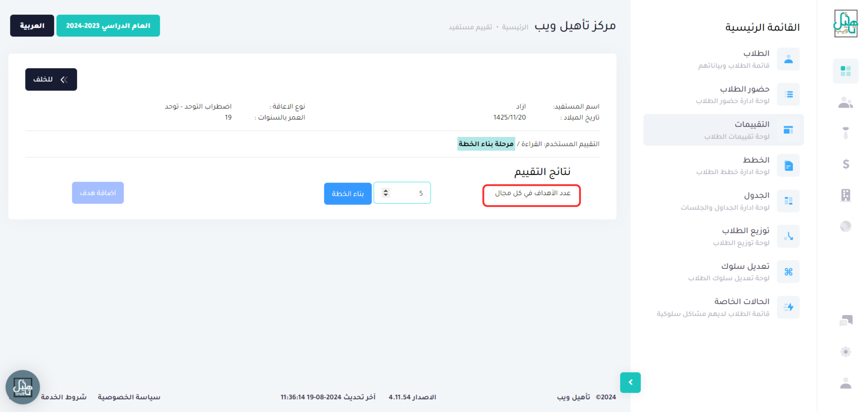Click the dollar sign finance icon
868x414 pixels.
(845, 164)
